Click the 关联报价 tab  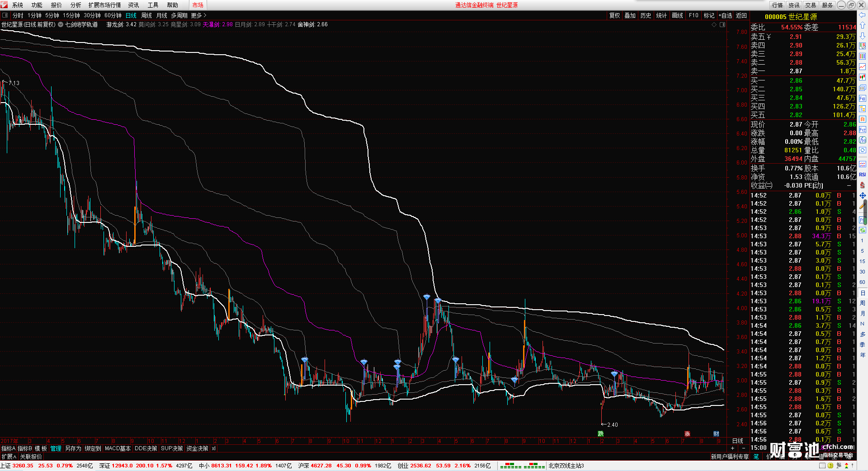point(31,457)
